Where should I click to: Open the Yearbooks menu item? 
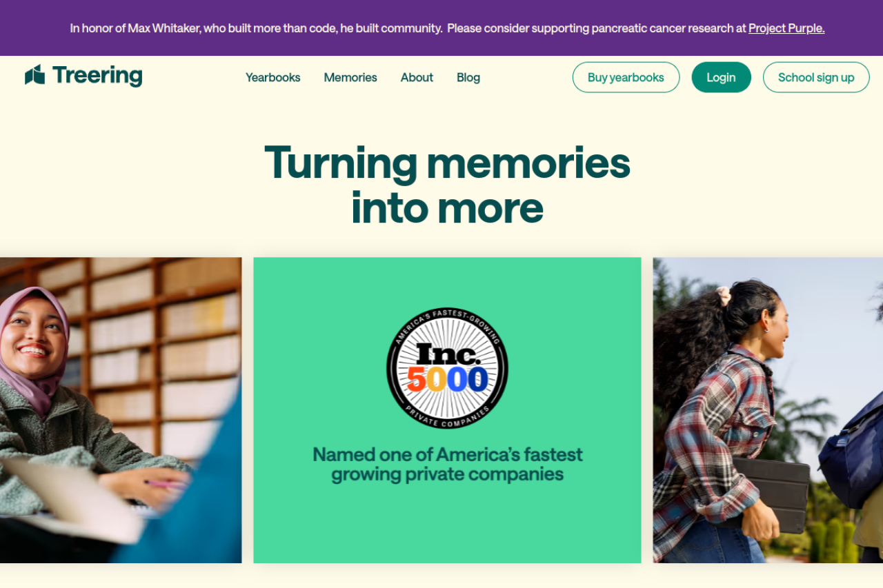(x=272, y=77)
